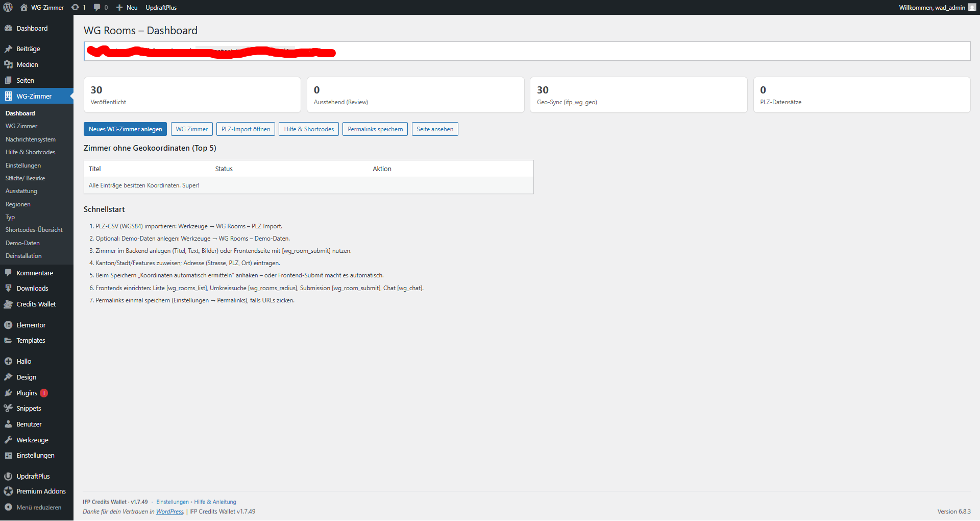The image size is (980, 521).
Task: Select Städte/ Bezirke in the submenu
Action: pyautogui.click(x=26, y=178)
